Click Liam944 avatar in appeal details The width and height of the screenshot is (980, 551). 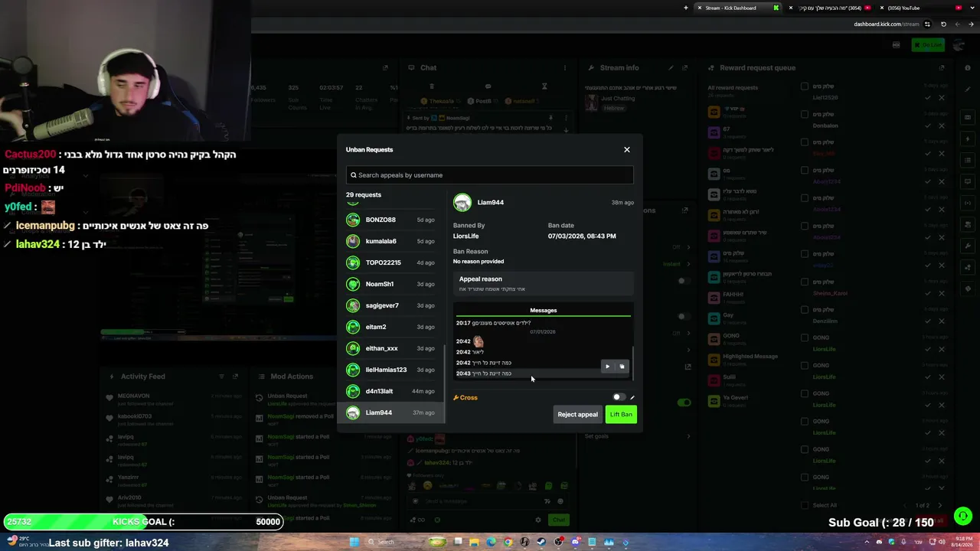point(462,203)
